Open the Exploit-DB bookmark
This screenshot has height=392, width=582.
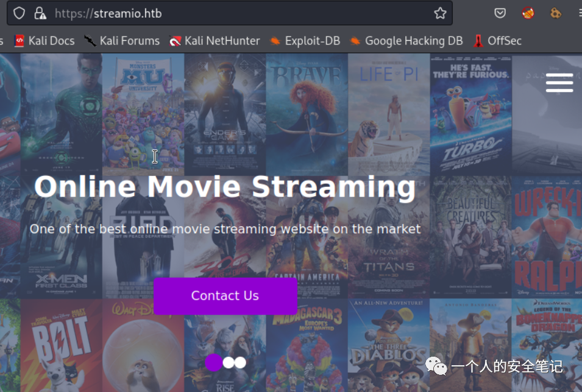[305, 41]
